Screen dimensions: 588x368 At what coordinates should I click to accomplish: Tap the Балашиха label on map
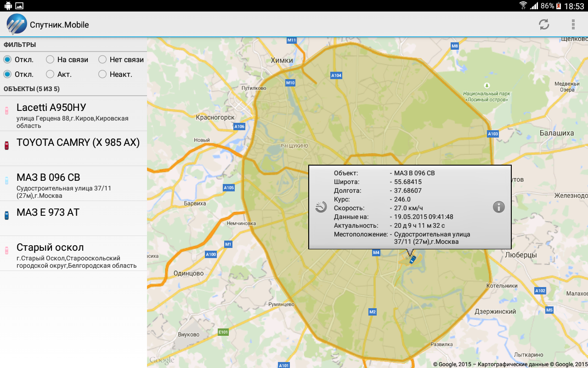[556, 133]
